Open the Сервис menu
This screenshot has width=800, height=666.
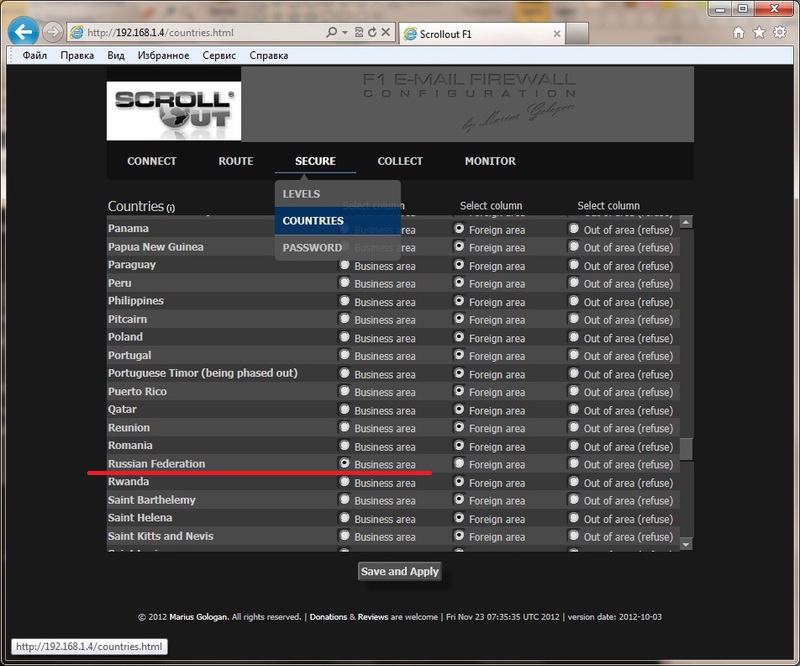(219, 55)
